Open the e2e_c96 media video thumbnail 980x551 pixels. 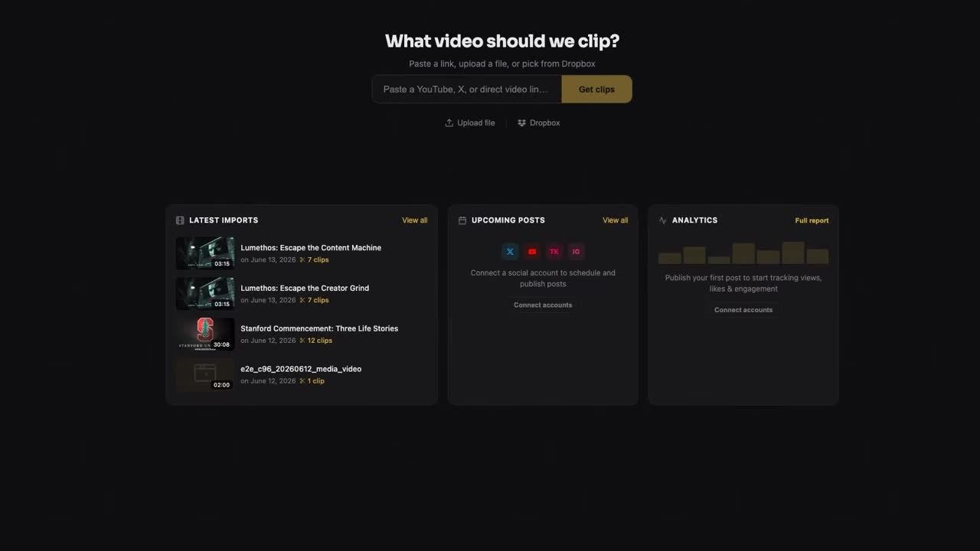205,375
